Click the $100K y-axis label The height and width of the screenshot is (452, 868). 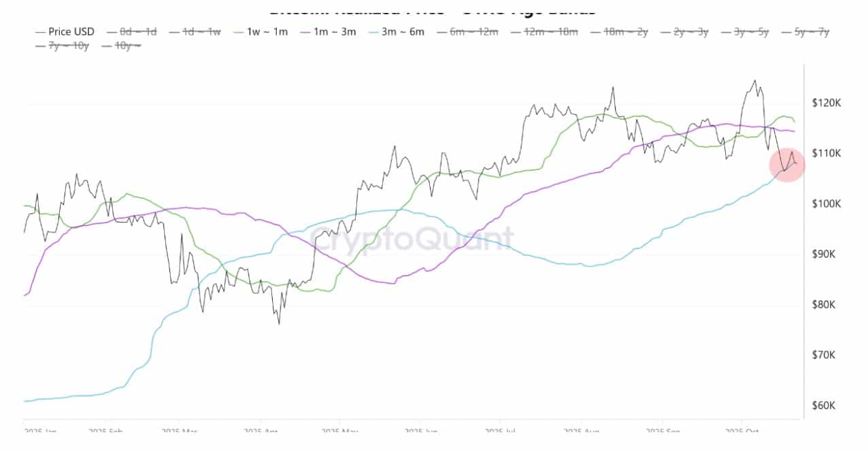(x=827, y=204)
